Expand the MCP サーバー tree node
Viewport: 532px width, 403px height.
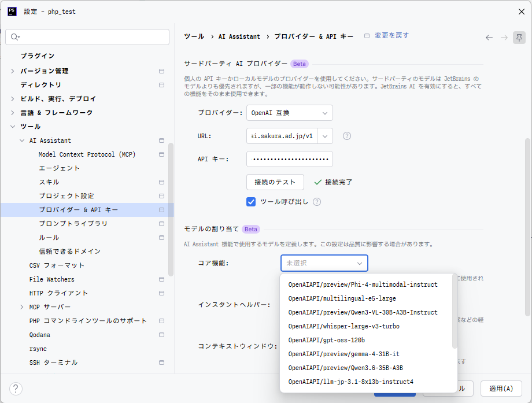pyautogui.click(x=22, y=307)
